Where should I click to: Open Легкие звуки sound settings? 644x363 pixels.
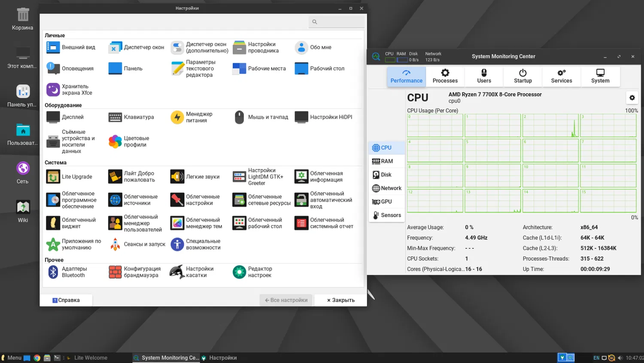tap(195, 176)
